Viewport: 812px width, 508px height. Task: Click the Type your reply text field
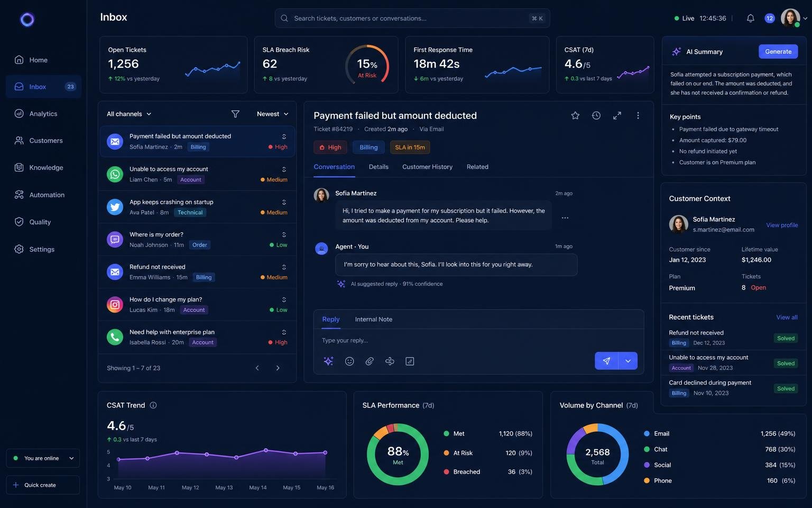[478, 340]
